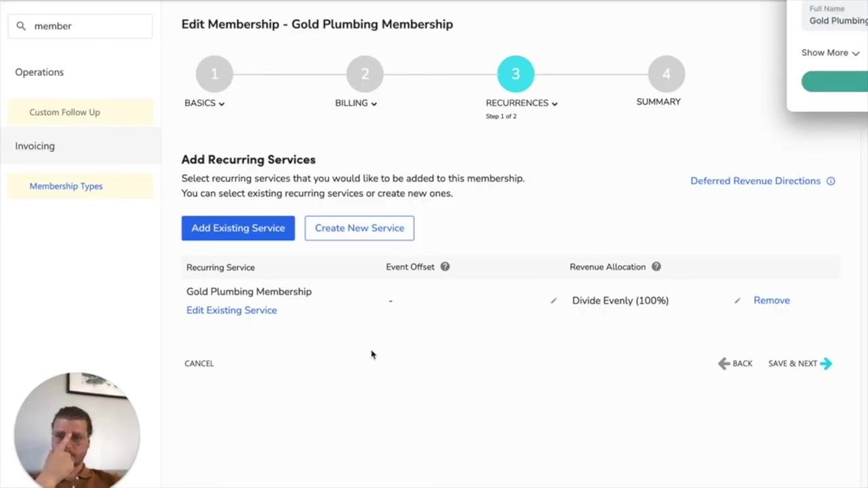868x488 pixels.
Task: Click the Recurring Service column header
Action: click(220, 267)
